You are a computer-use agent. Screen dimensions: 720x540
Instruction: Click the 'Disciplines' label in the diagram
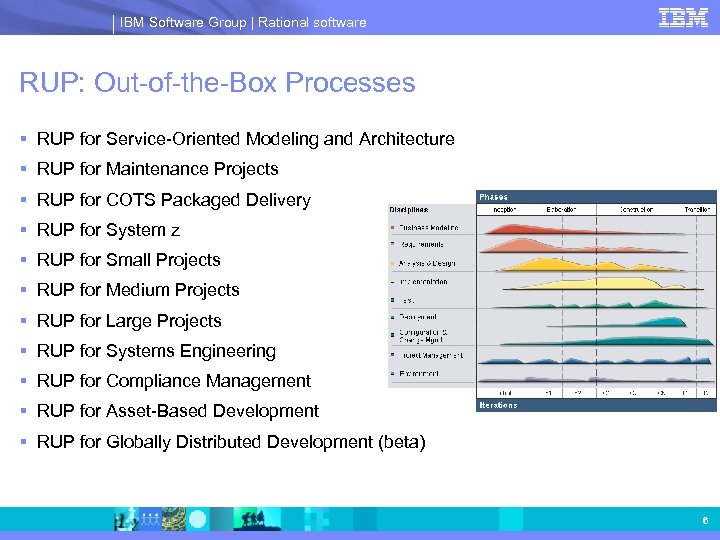point(409,210)
